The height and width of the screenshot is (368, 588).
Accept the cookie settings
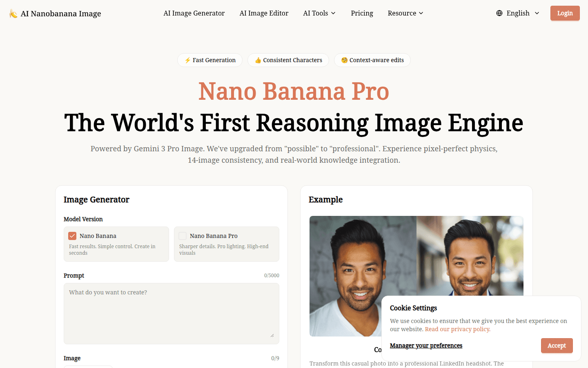click(557, 346)
